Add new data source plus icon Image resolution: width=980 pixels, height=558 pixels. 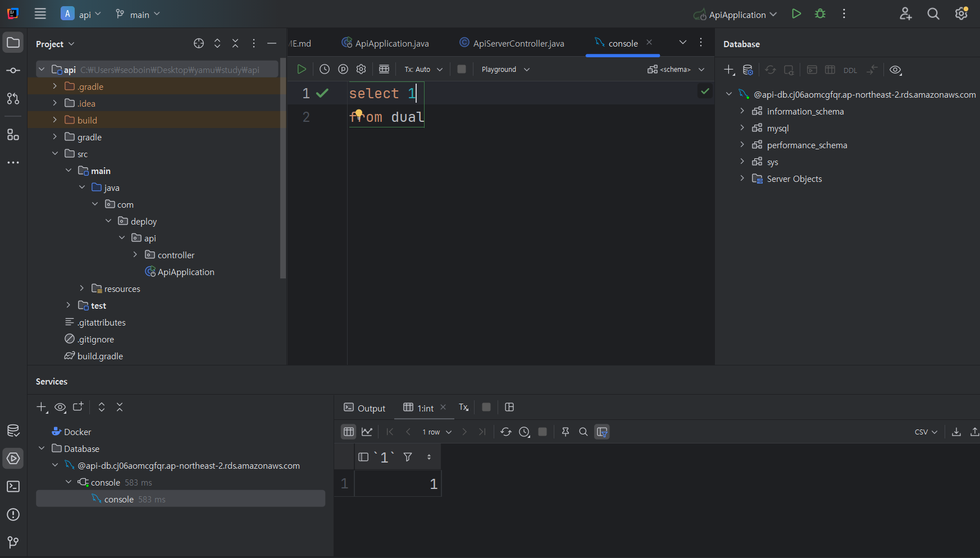(x=729, y=70)
